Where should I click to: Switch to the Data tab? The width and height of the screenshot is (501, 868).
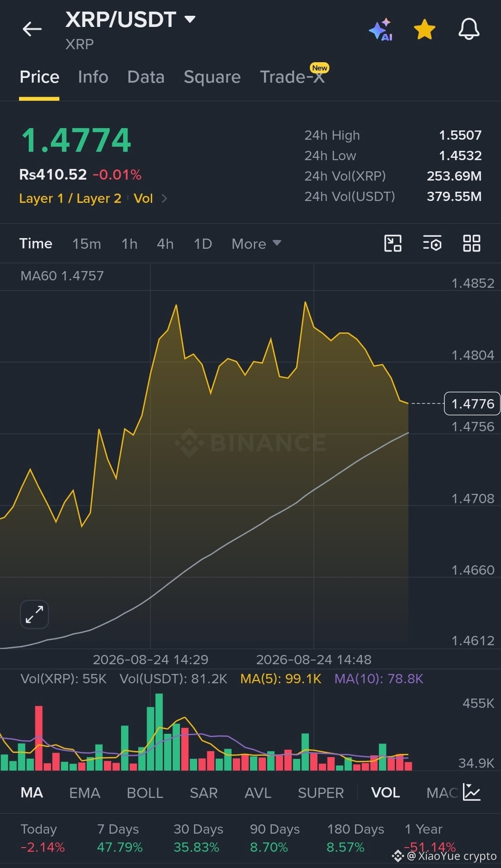(x=146, y=77)
